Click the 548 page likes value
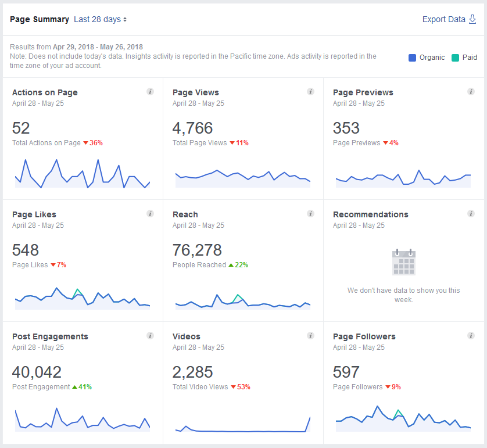The width and height of the screenshot is (487, 448). [26, 250]
